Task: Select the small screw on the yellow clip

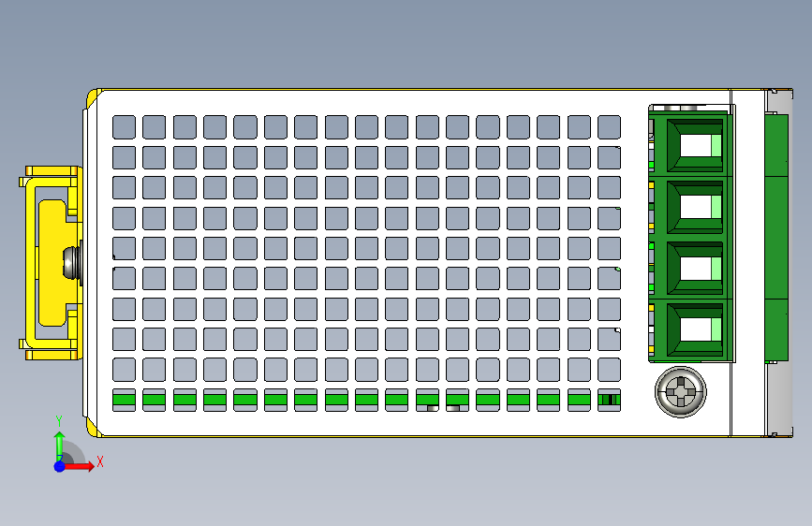Action: click(72, 263)
